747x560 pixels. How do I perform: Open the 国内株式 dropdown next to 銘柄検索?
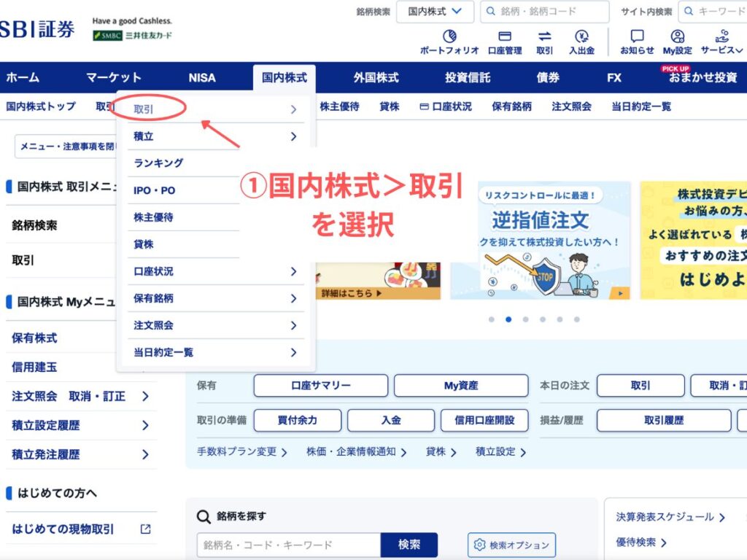click(x=435, y=12)
